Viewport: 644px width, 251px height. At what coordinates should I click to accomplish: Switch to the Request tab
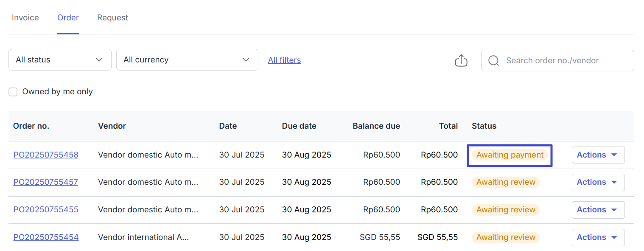(x=112, y=18)
